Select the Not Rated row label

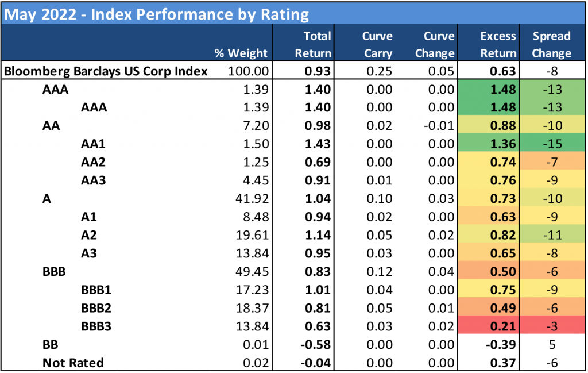(x=73, y=363)
